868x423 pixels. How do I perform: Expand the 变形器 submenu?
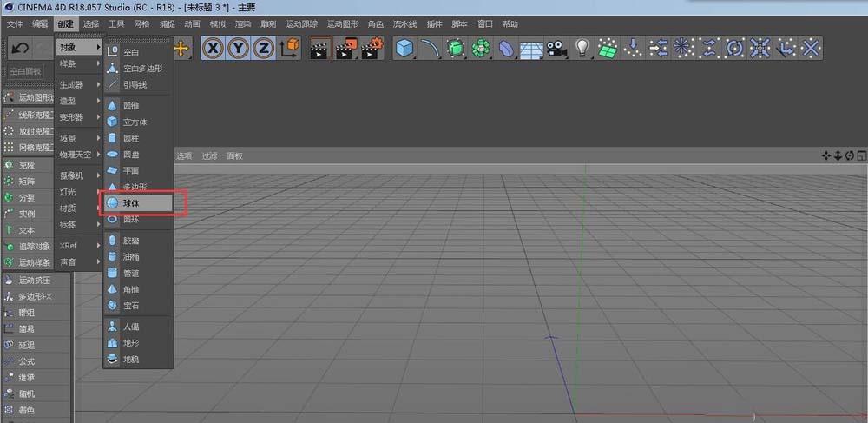click(79, 117)
